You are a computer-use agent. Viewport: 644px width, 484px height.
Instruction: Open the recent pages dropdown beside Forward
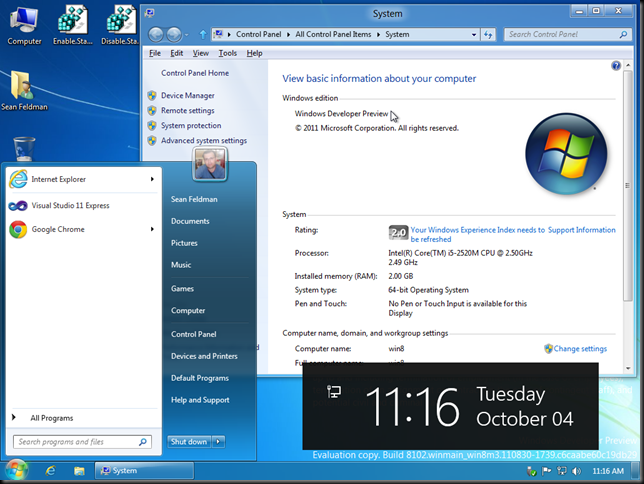pyautogui.click(x=186, y=35)
